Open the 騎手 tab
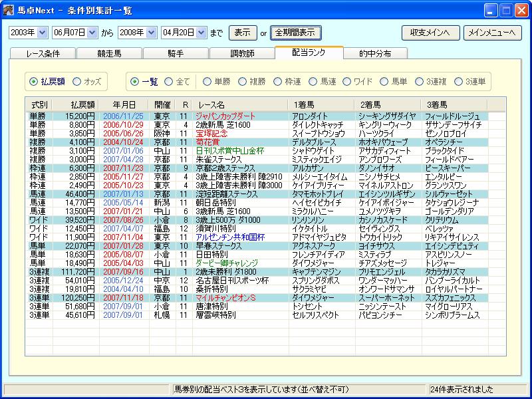The height and width of the screenshot is (399, 532). coord(176,54)
